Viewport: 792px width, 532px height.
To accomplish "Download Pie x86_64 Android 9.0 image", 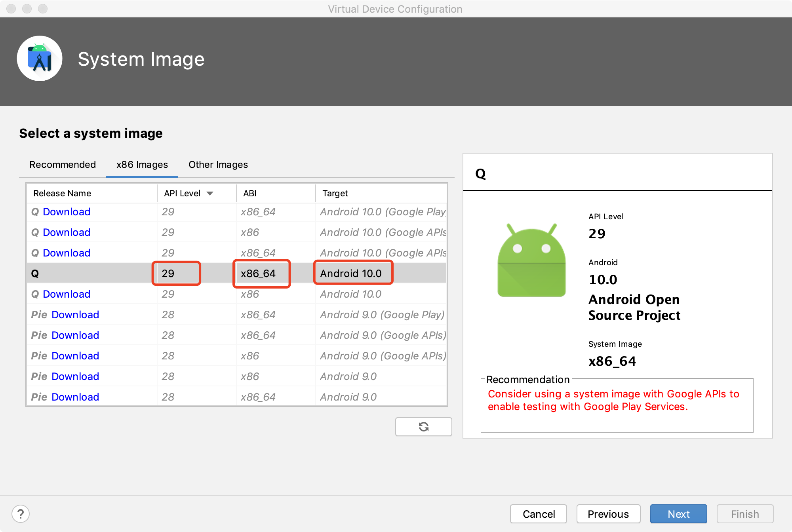I will 75,397.
